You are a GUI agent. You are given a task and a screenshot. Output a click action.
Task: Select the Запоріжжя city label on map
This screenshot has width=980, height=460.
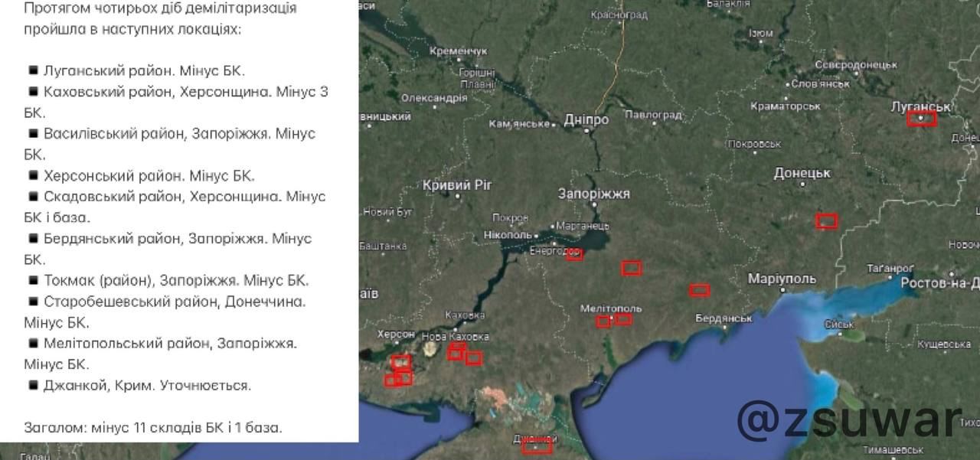pos(594,194)
